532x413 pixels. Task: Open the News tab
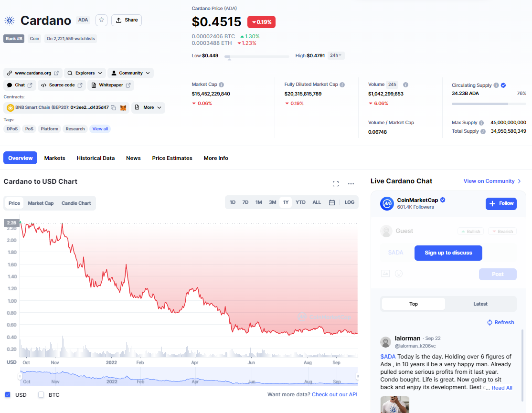(x=133, y=158)
